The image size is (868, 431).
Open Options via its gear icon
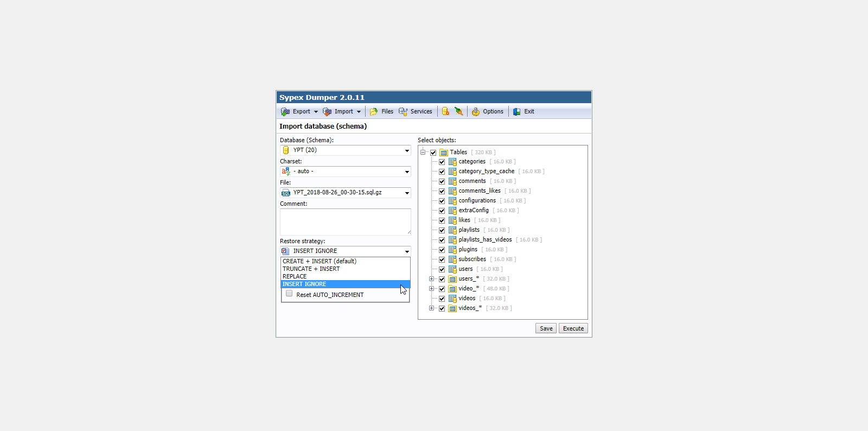coord(476,111)
